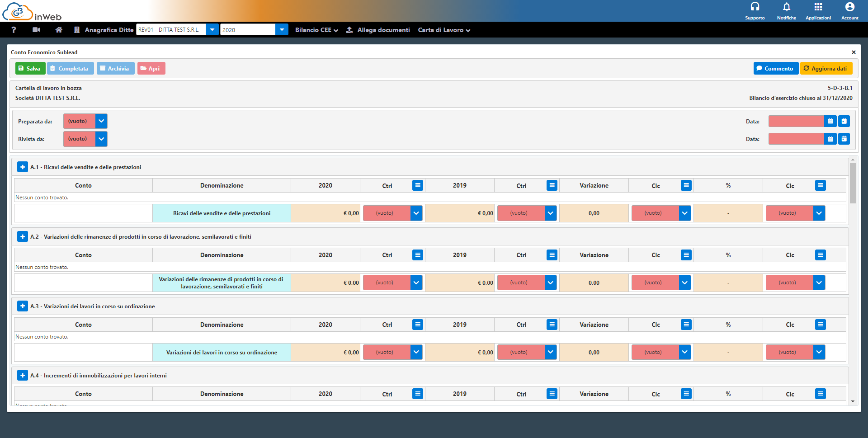Open Allega documenti
Viewport: 868px width, 438px height.
(x=378, y=30)
